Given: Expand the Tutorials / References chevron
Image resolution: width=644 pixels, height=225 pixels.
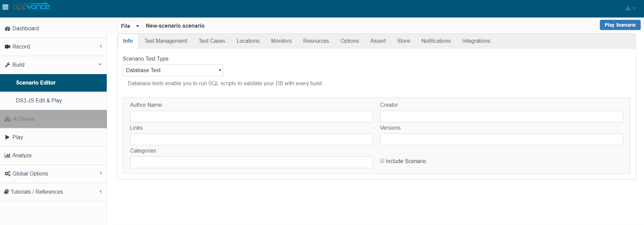Looking at the screenshot, I should tap(101, 192).
